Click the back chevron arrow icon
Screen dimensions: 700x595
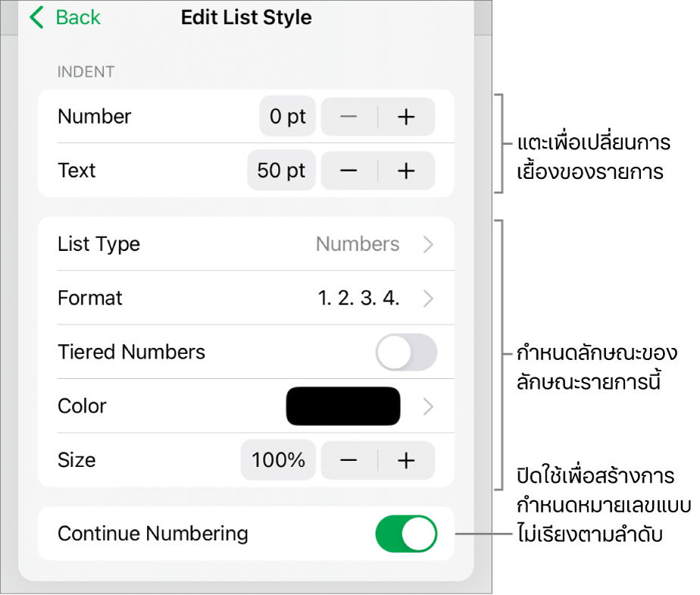click(36, 17)
